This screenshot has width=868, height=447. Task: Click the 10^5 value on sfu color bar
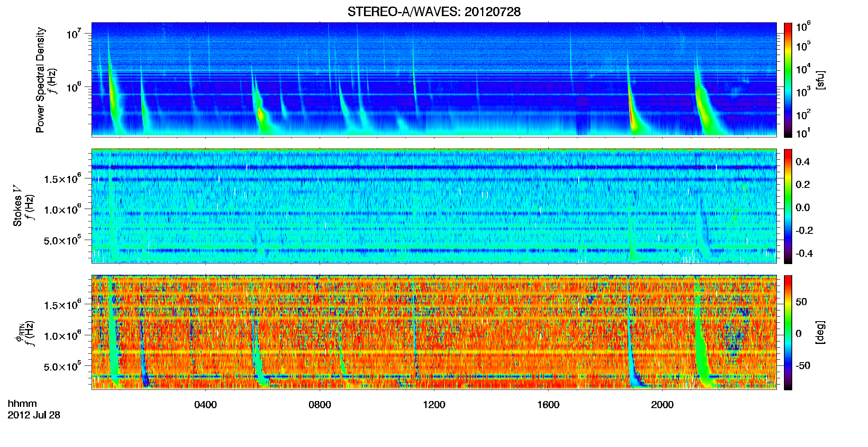(803, 46)
